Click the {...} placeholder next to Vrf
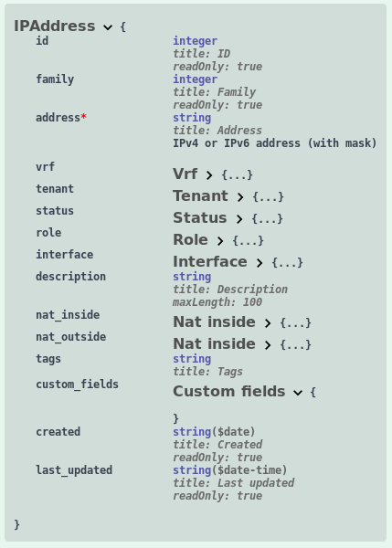Image resolution: width=392 pixels, height=548 pixels. (x=237, y=174)
